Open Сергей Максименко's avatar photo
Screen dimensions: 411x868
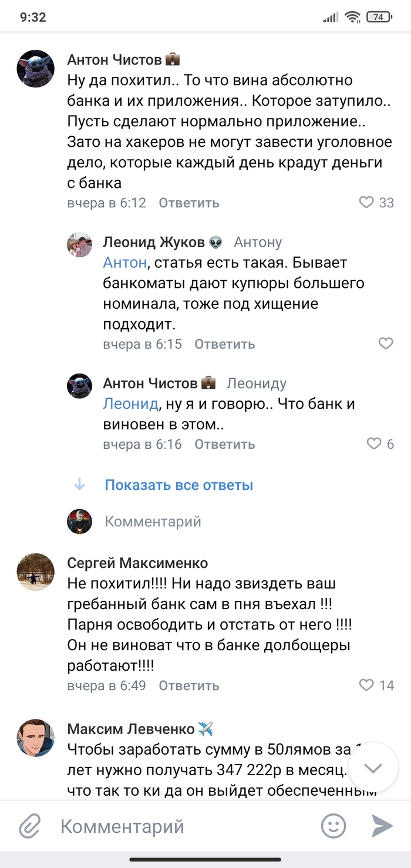tap(36, 571)
